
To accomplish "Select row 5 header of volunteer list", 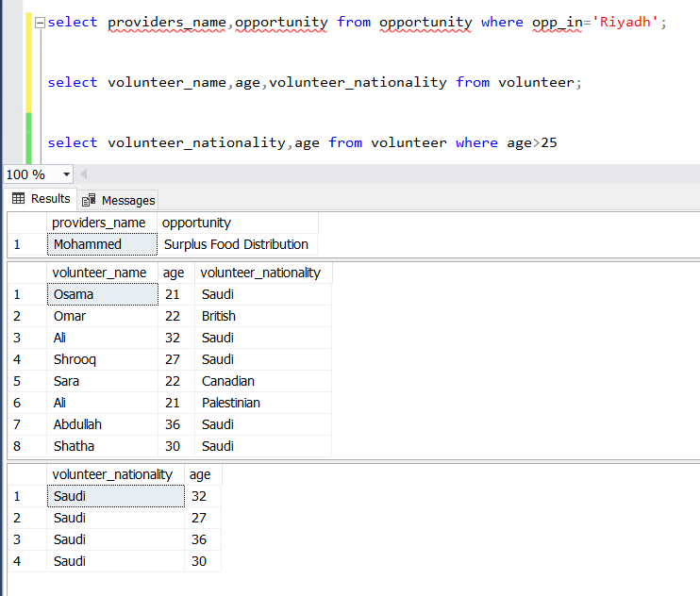I will click(x=27, y=381).
